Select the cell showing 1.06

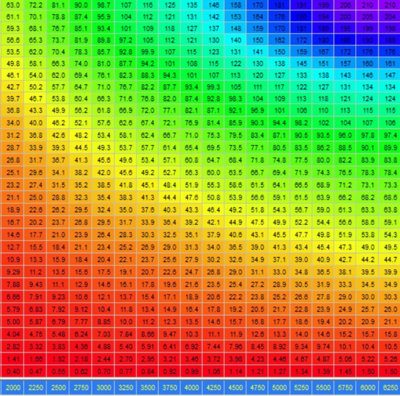(214, 371)
